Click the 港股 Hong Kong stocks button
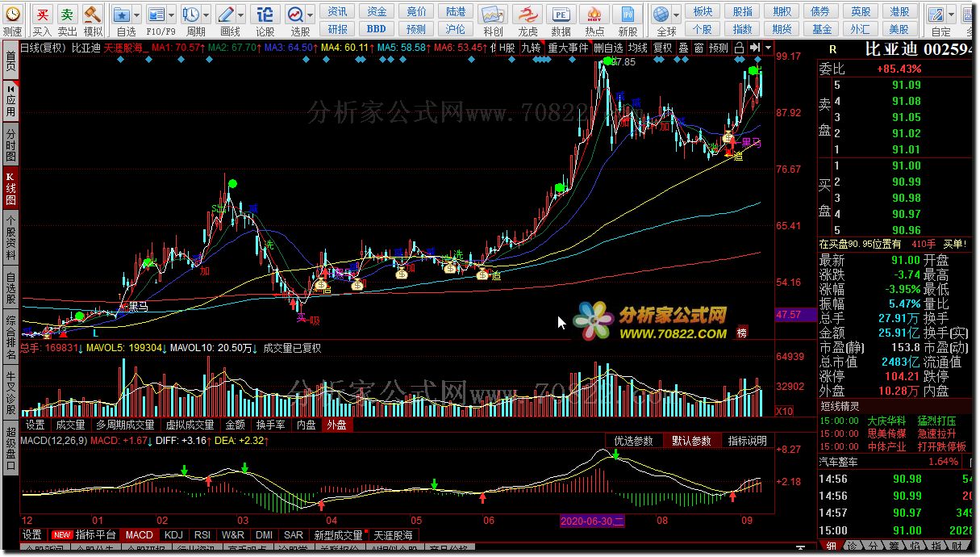The height and width of the screenshot is (557, 980). pyautogui.click(x=899, y=11)
